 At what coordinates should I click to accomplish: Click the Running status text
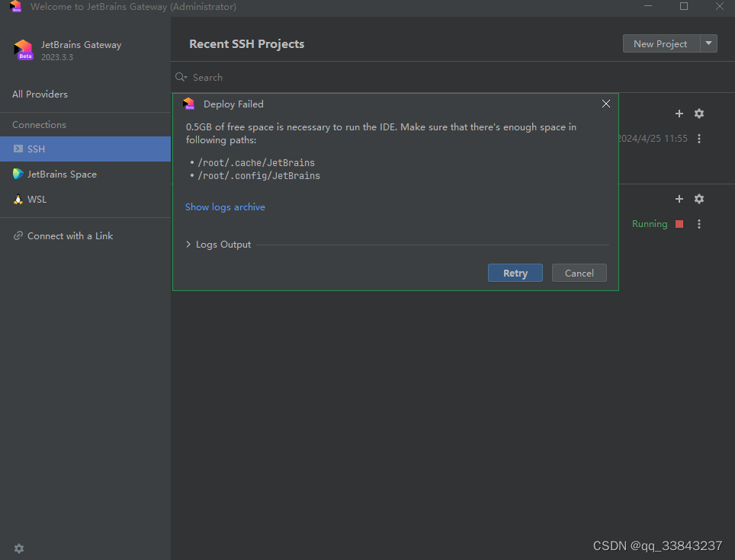click(650, 224)
